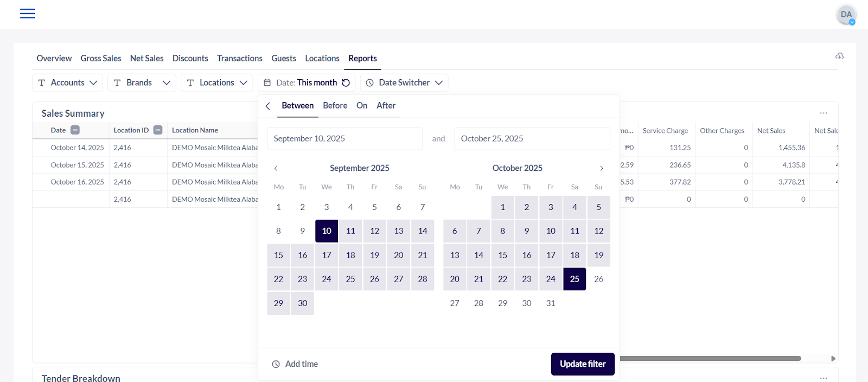Click the start date input field
Image resolution: width=868 pixels, height=382 pixels.
point(344,139)
